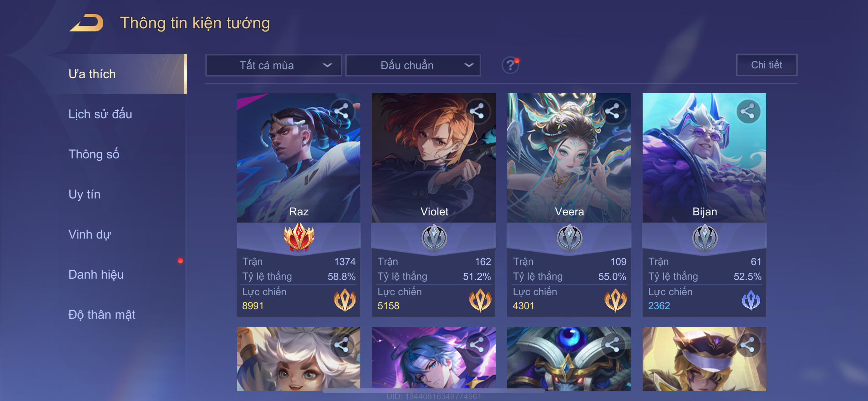Image resolution: width=868 pixels, height=401 pixels.
Task: Tap the golden back arrow icon
Action: (x=87, y=23)
